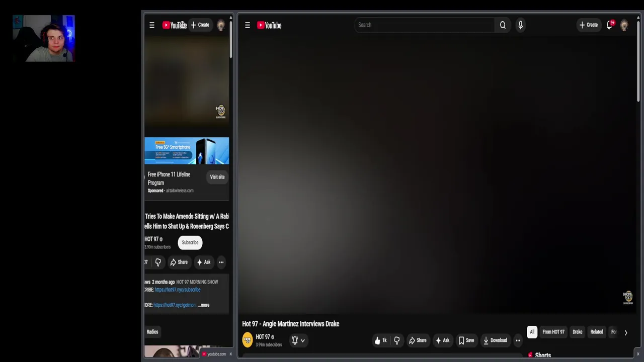This screenshot has height=362, width=644.
Task: Click the HOT 97 channel name below main video
Action: pos(263,337)
